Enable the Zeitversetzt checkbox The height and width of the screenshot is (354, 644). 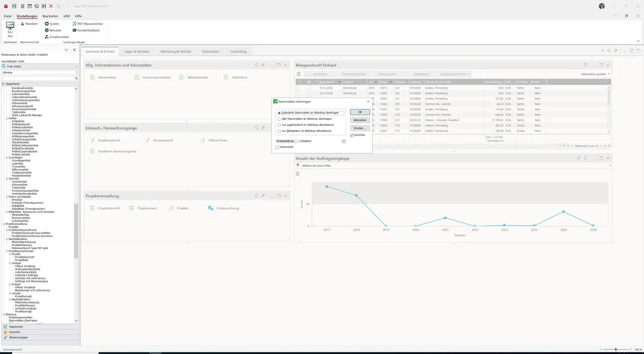coord(277,147)
